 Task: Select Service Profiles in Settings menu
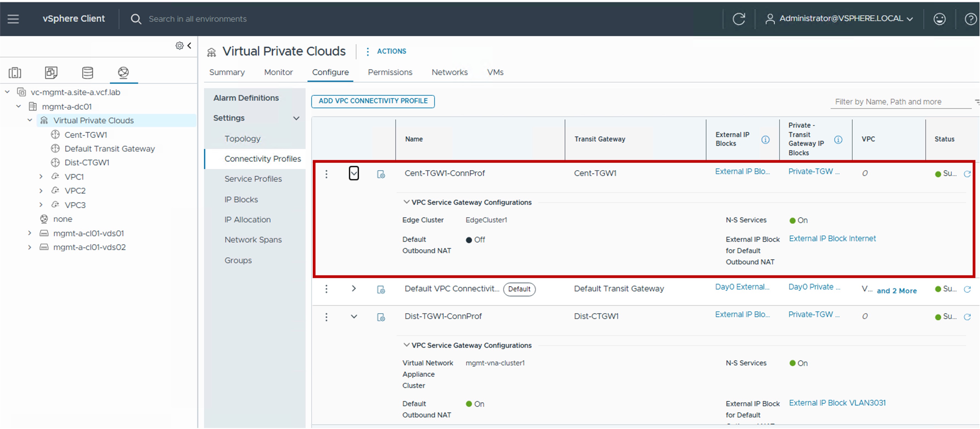point(253,179)
